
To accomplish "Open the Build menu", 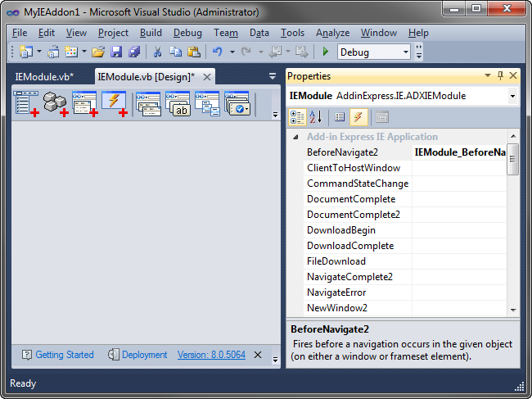I will pyautogui.click(x=151, y=33).
